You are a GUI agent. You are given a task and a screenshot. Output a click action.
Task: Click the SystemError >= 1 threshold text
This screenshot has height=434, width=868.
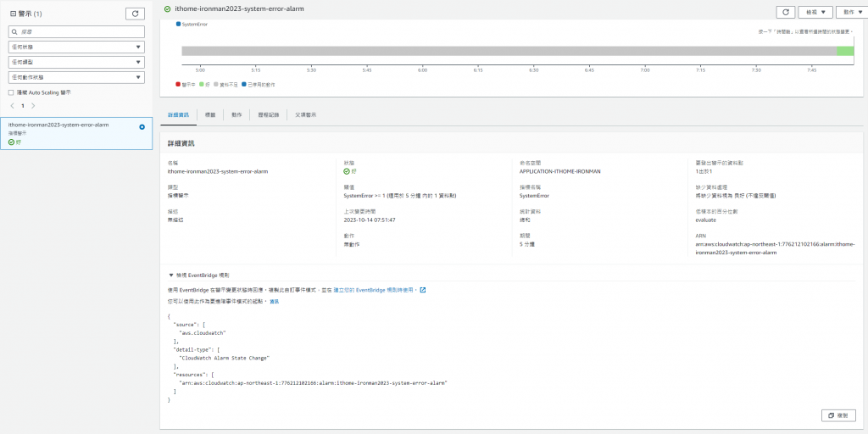tap(400, 196)
